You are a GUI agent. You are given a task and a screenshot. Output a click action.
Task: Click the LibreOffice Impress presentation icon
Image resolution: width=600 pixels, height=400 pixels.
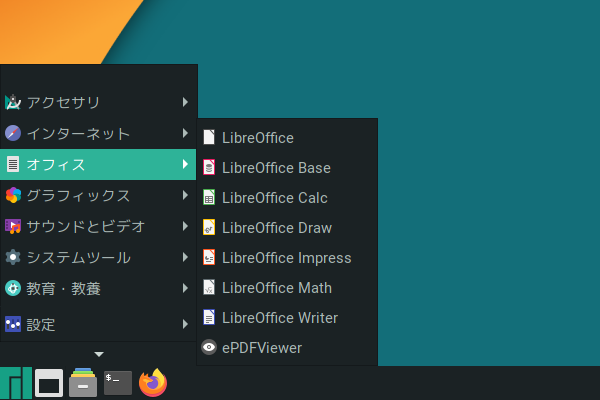(209, 257)
